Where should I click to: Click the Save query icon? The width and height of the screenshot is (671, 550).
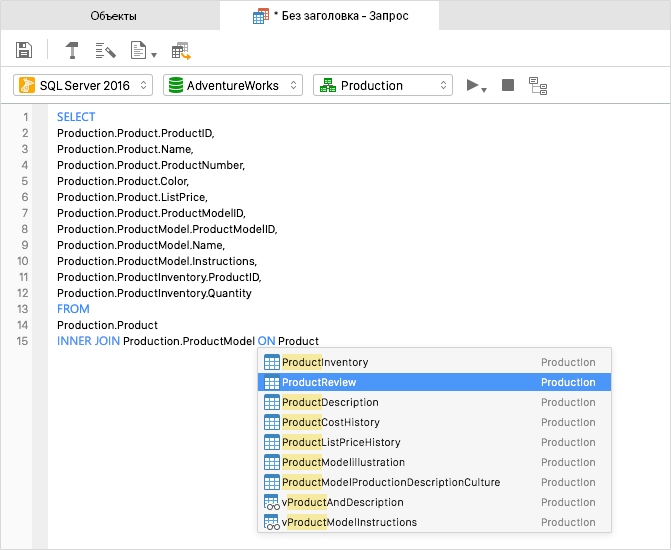[24, 50]
